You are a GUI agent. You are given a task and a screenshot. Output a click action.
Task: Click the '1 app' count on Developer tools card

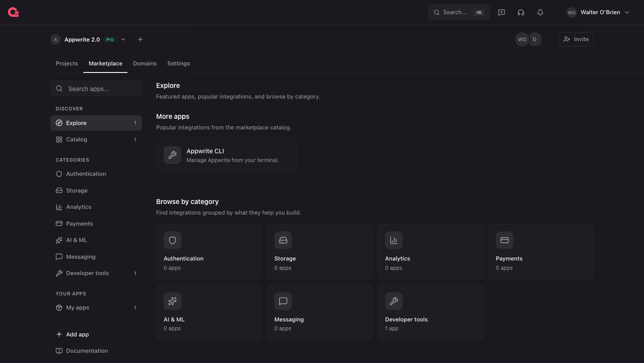coord(392,328)
